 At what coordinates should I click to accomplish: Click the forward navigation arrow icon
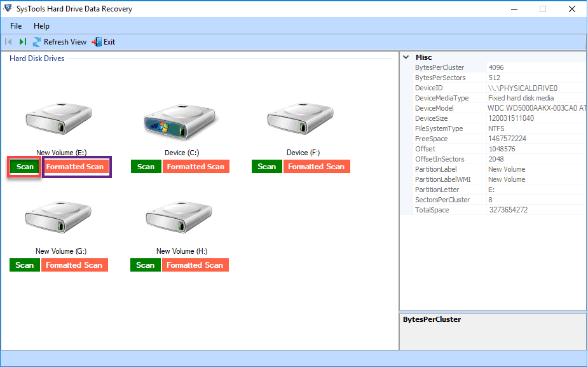21,41
